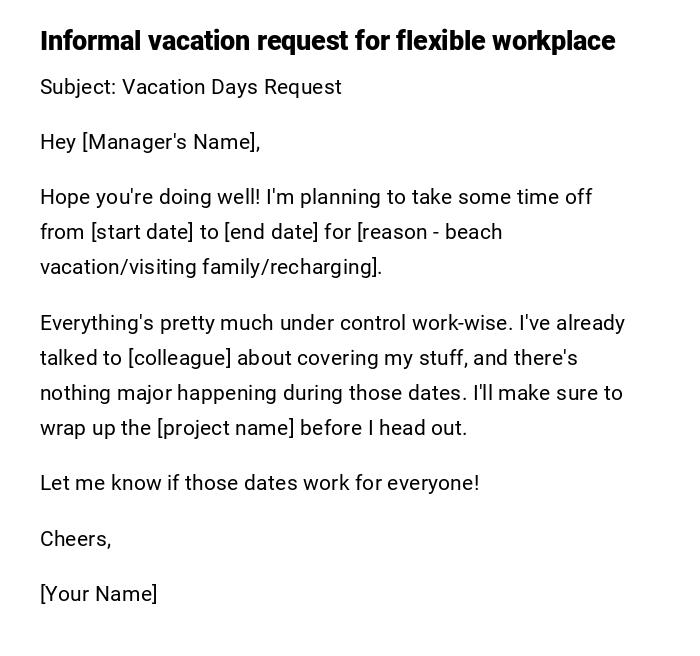This screenshot has width=700, height=656.
Task: Select the [start date] placeholder
Action: click(x=142, y=232)
